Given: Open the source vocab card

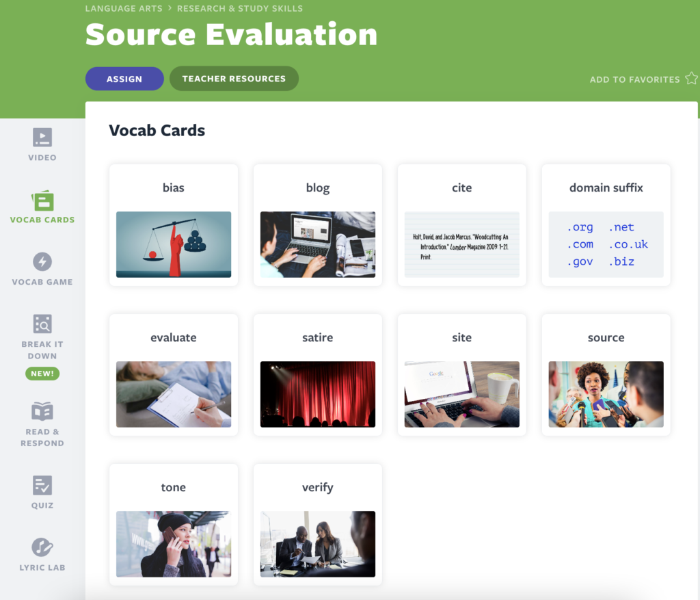Looking at the screenshot, I should click(x=606, y=374).
